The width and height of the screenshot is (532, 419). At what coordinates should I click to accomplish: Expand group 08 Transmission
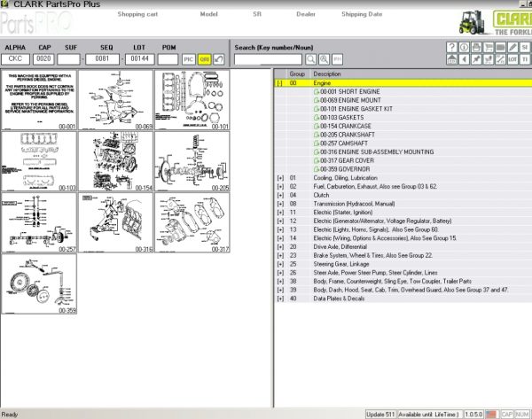click(280, 204)
